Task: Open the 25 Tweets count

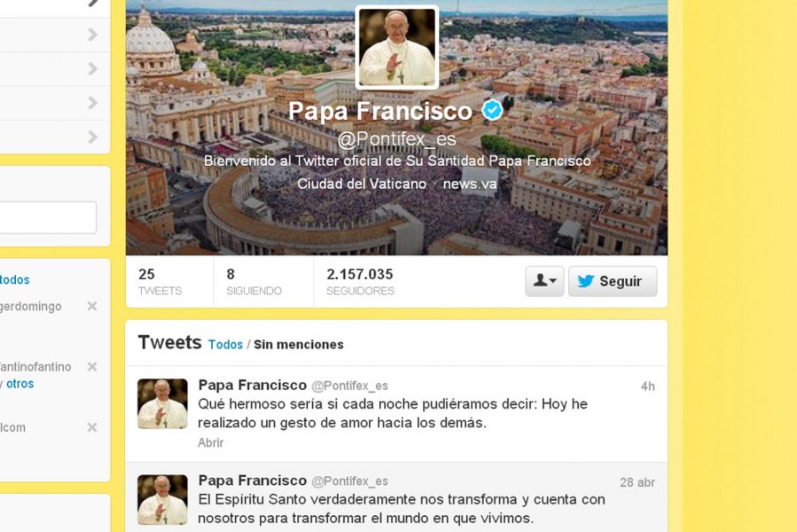Action: 160,281
